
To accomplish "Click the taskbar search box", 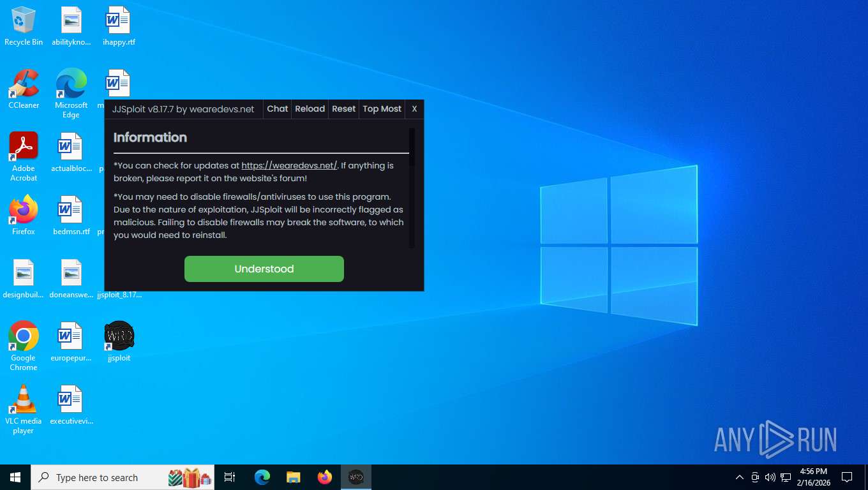I will click(x=123, y=477).
